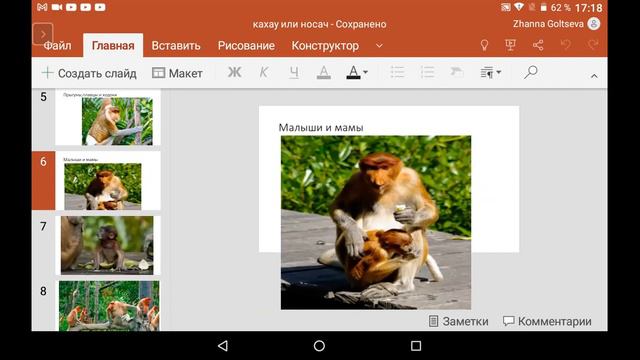Viewport: 640px width, 360px height.
Task: Go to the Конструктор tab
Action: 325,46
